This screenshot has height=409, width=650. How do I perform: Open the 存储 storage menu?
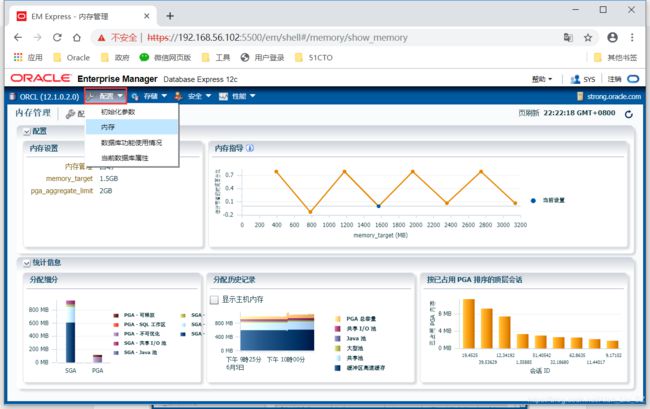(x=149, y=96)
